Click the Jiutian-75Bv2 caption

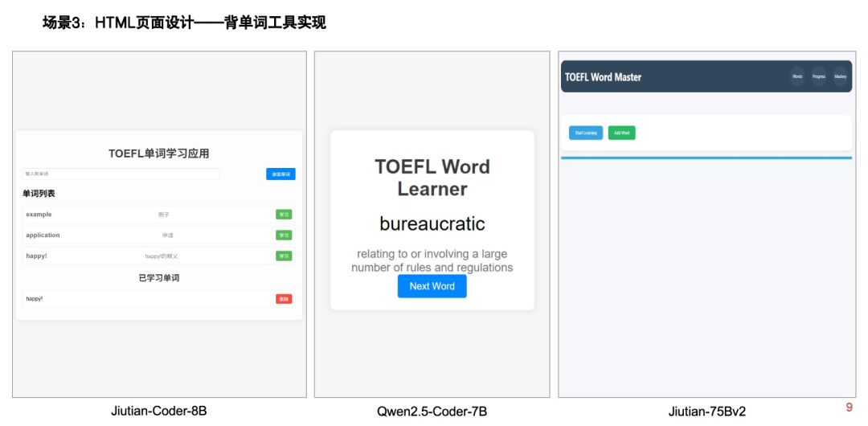(707, 412)
